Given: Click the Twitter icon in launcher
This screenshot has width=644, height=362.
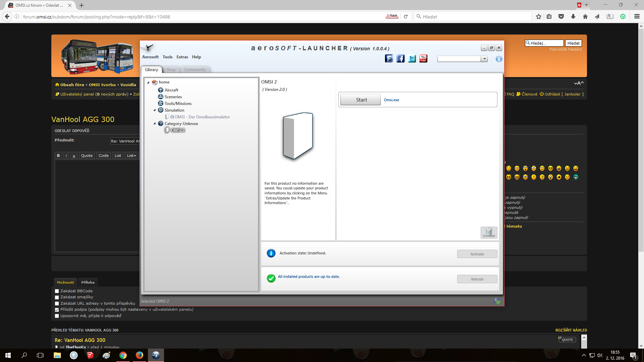Looking at the screenshot, I should click(412, 59).
